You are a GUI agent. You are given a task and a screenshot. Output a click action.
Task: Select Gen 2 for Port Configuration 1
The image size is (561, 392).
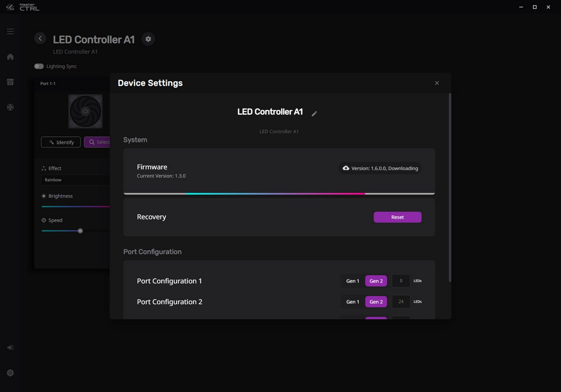(x=376, y=281)
